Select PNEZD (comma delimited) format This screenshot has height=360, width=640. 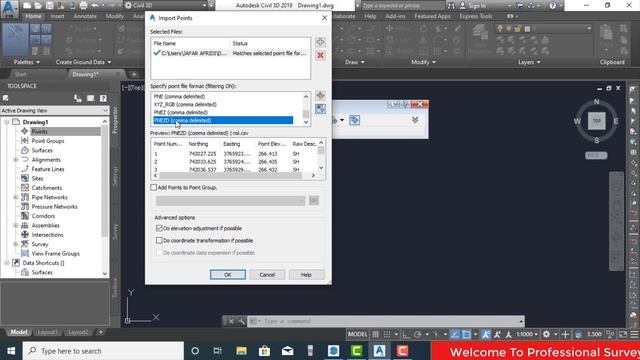tap(223, 120)
